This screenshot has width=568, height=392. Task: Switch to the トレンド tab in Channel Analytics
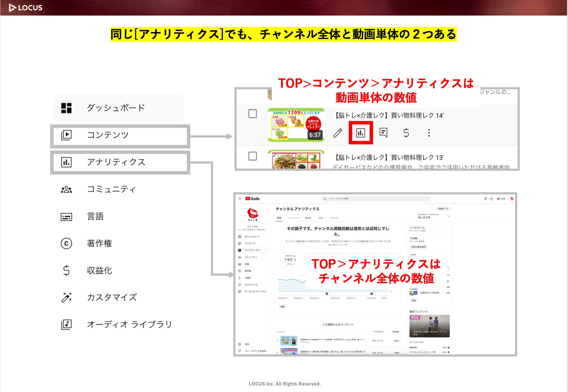[334, 218]
